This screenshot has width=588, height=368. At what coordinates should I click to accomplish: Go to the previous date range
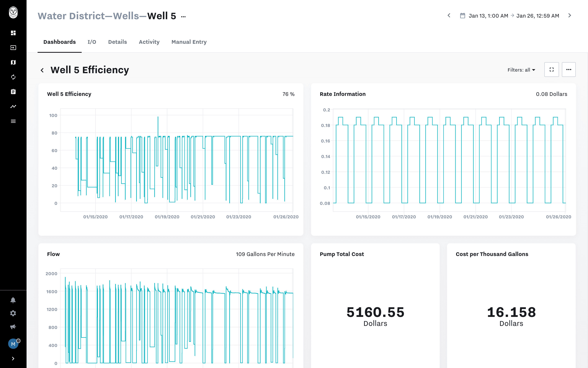click(449, 16)
